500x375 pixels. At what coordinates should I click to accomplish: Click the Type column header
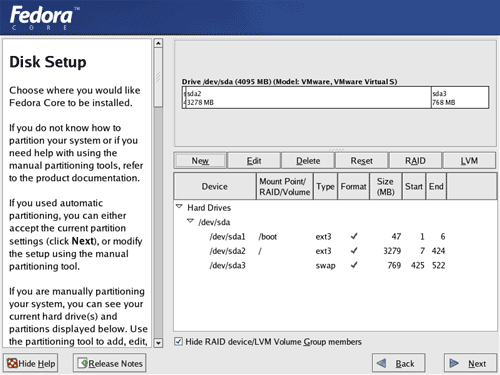tap(325, 186)
